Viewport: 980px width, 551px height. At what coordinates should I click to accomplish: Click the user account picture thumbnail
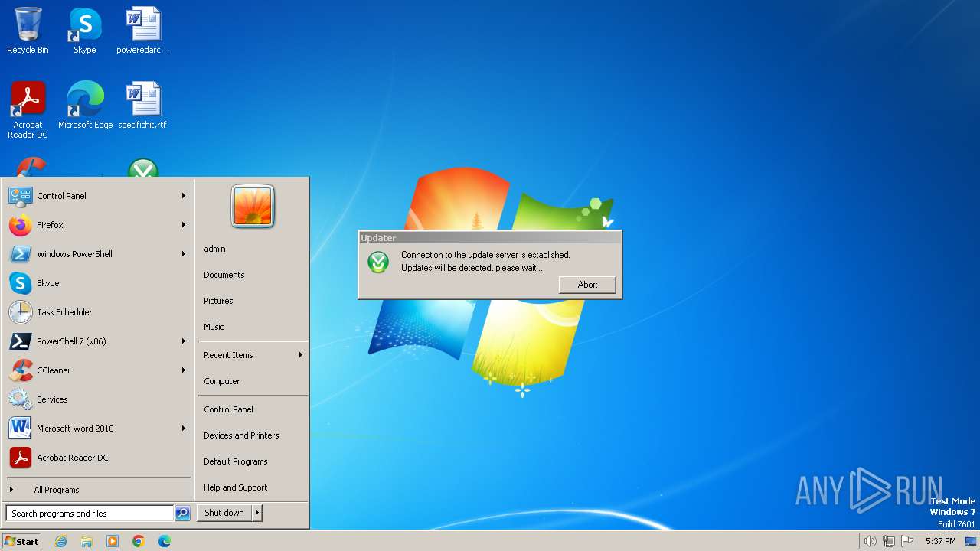click(253, 207)
